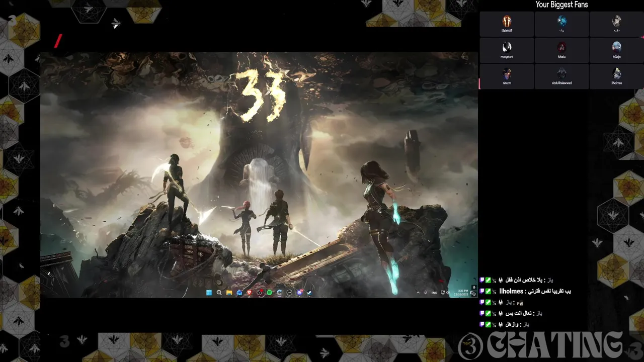The width and height of the screenshot is (644, 362).
Task: Show hidden system tray icons
Action: pos(418,293)
